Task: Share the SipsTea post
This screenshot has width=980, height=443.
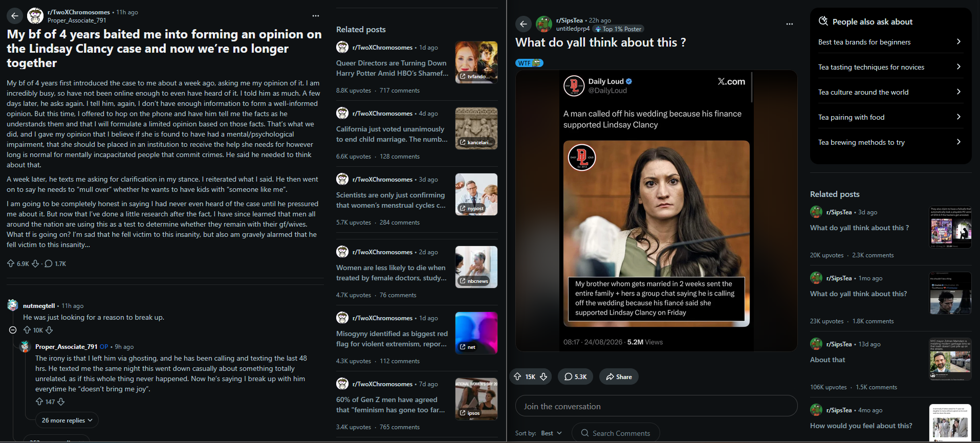Action: [x=619, y=376]
